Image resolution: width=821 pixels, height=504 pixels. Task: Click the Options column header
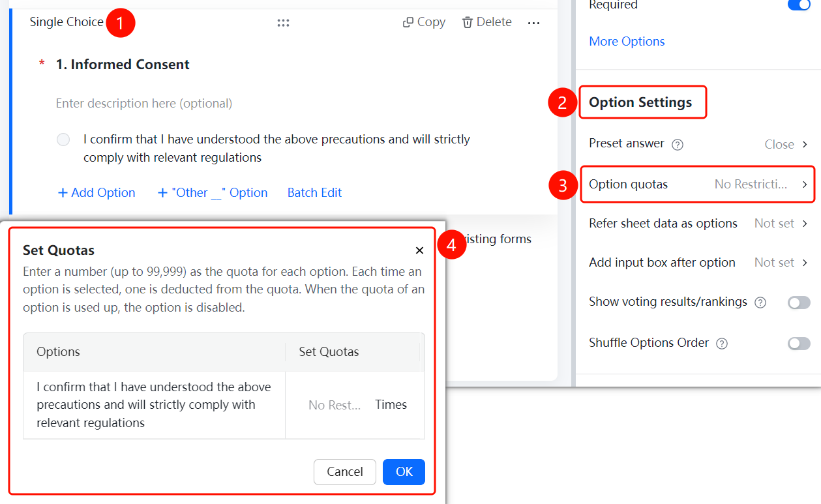[x=58, y=352]
